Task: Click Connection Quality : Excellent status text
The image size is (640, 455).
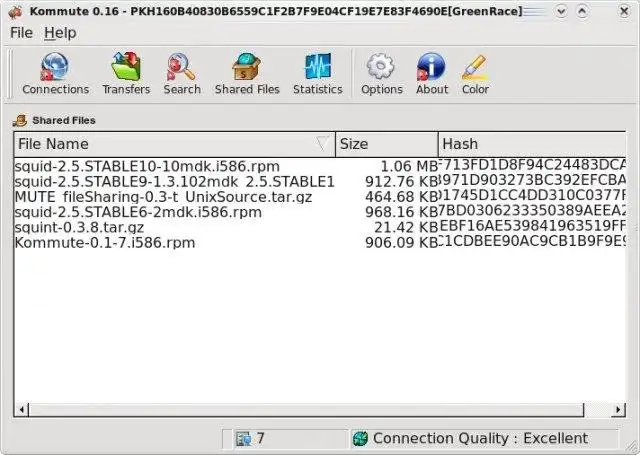Action: (480, 439)
